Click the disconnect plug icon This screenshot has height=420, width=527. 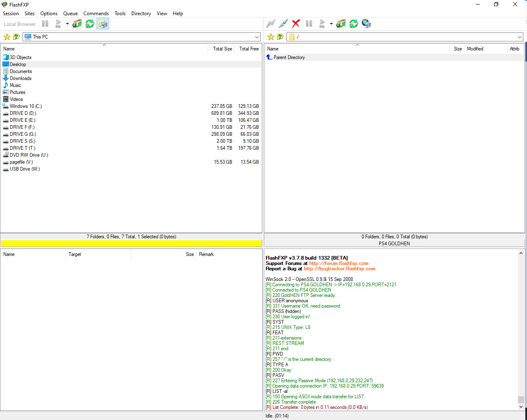[283, 24]
